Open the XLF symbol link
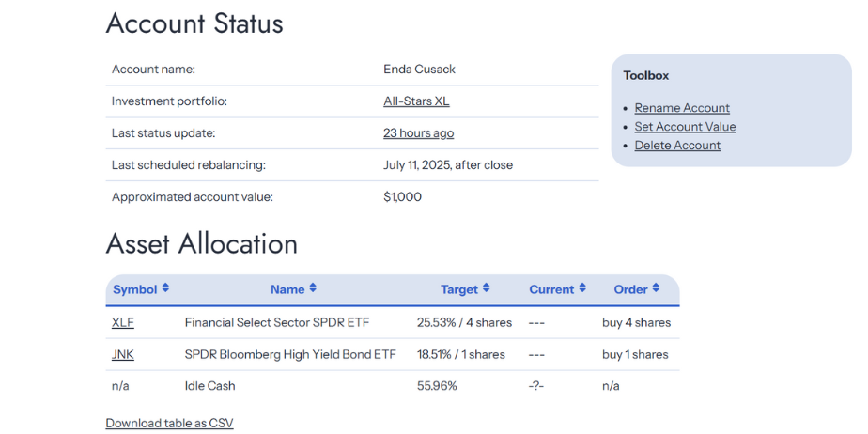This screenshot has width=868, height=434. 123,323
